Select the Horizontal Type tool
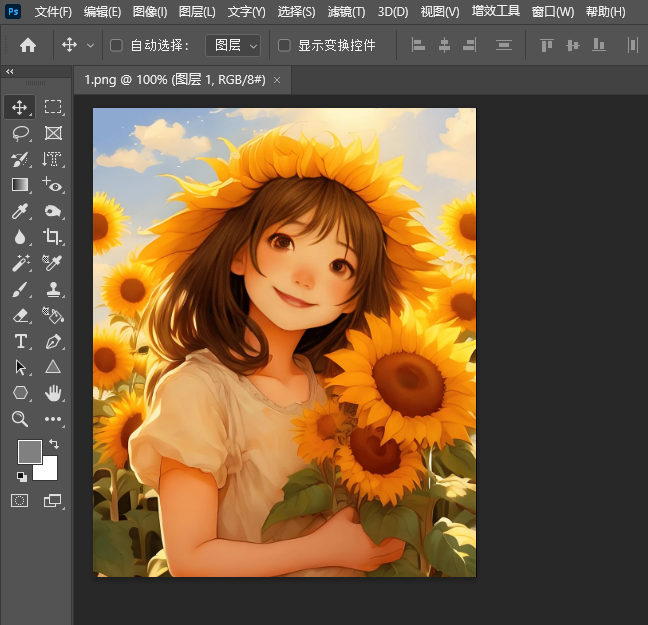This screenshot has width=648, height=625. pyautogui.click(x=20, y=341)
